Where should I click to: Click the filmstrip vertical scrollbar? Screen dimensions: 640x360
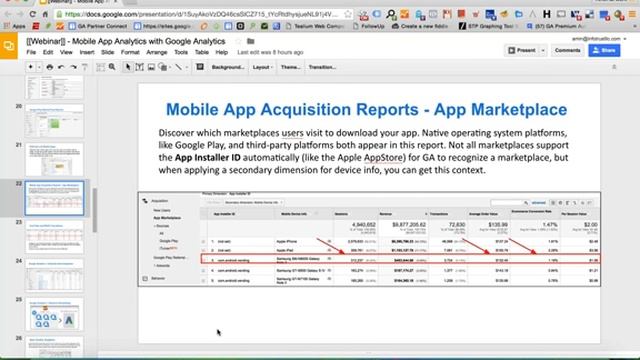(95, 210)
